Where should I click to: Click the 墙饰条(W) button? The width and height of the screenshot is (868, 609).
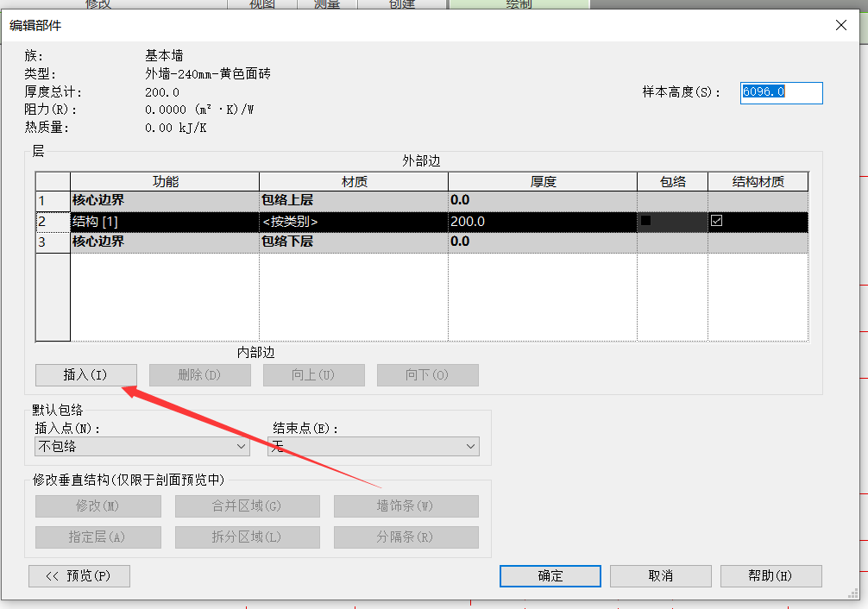coord(406,506)
